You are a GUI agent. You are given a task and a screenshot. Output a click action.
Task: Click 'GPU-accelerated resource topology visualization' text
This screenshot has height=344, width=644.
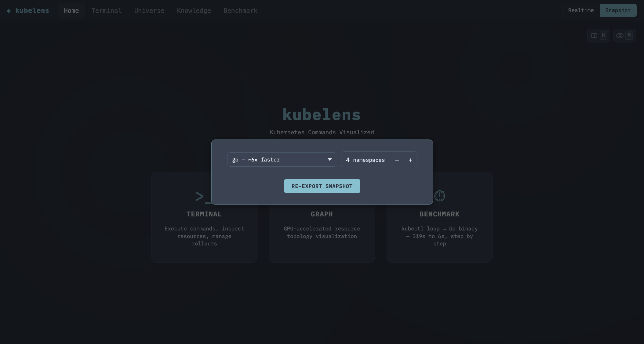click(x=322, y=233)
